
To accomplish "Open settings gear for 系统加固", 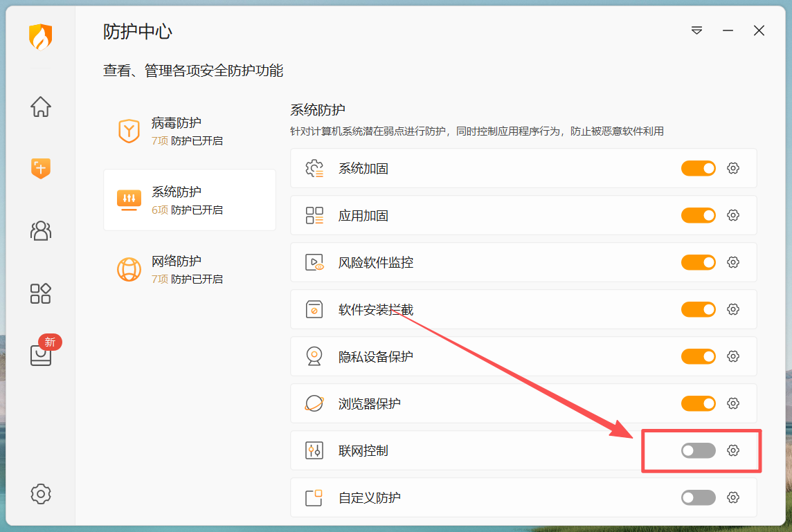I will [733, 168].
